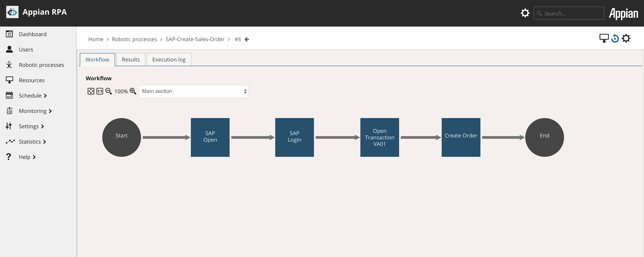Viewport: 644px width, 257px height.
Task: Switch to the Execution log tab
Action: pyautogui.click(x=169, y=60)
